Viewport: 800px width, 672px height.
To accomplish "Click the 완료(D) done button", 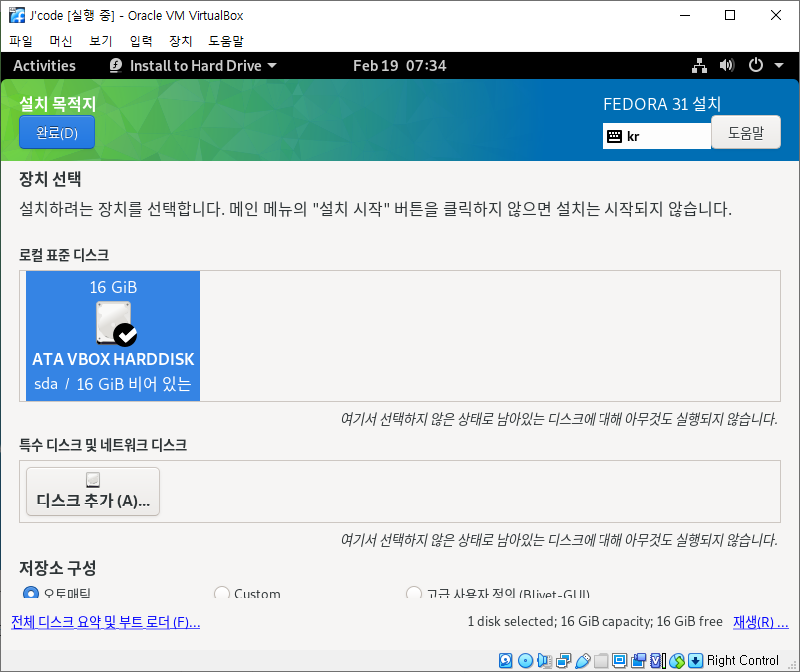I will [x=57, y=132].
